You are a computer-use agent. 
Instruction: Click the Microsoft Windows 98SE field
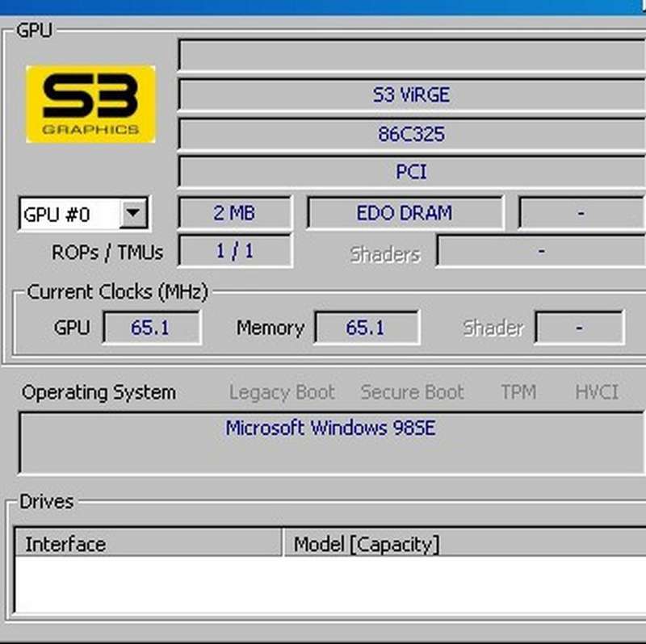click(x=331, y=442)
